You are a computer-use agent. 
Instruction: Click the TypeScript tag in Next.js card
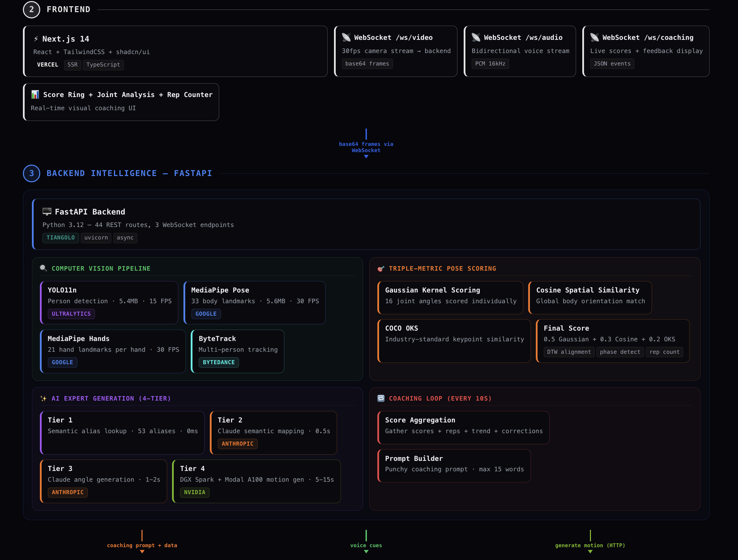(x=103, y=64)
